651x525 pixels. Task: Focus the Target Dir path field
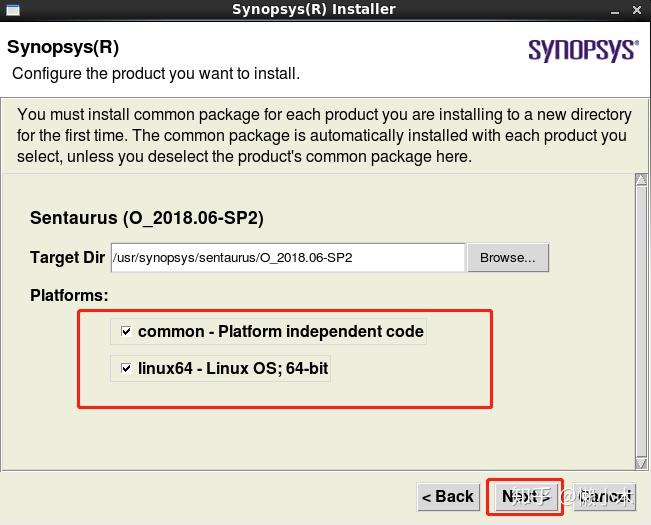coord(288,257)
